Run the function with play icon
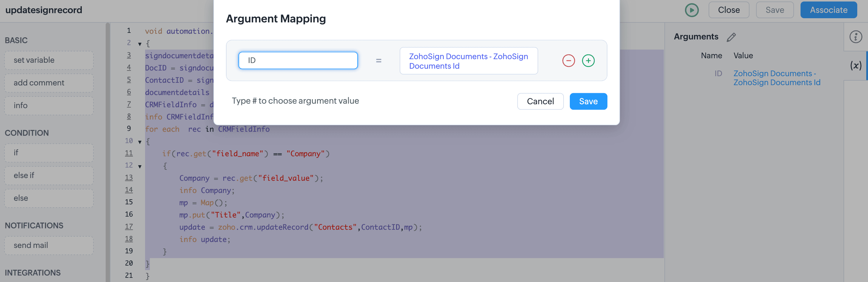The height and width of the screenshot is (282, 868). pyautogui.click(x=691, y=10)
